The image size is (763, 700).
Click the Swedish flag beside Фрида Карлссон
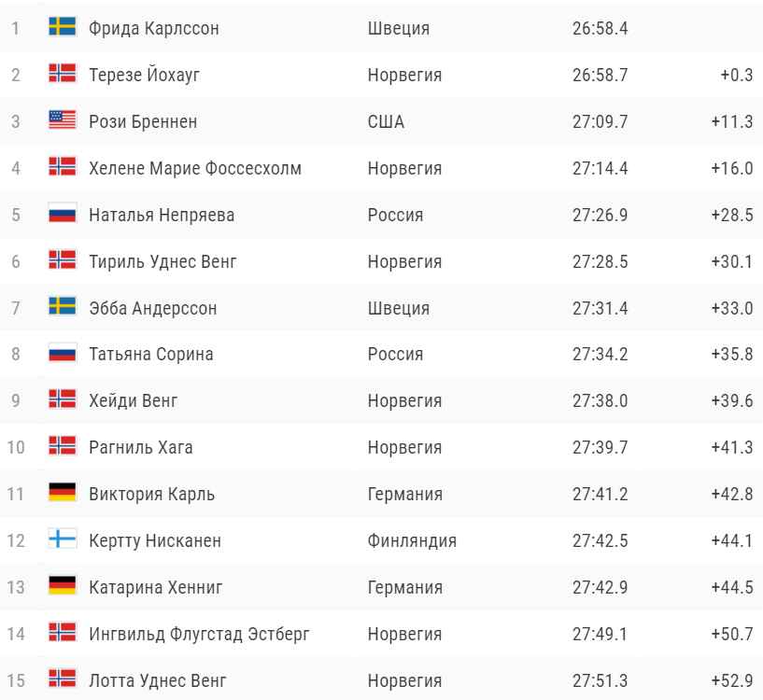coord(63,27)
